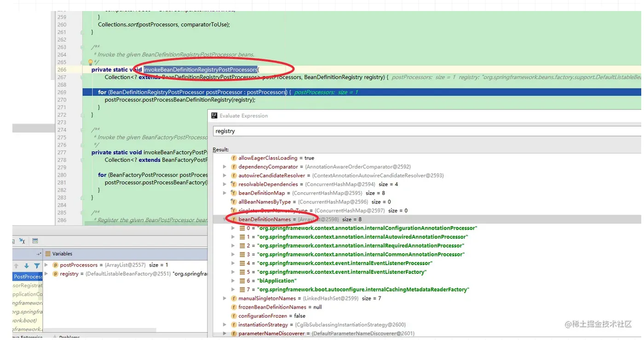The width and height of the screenshot is (644, 340).
Task: Expand the autowireCandidateResolver field
Action: 225,176
